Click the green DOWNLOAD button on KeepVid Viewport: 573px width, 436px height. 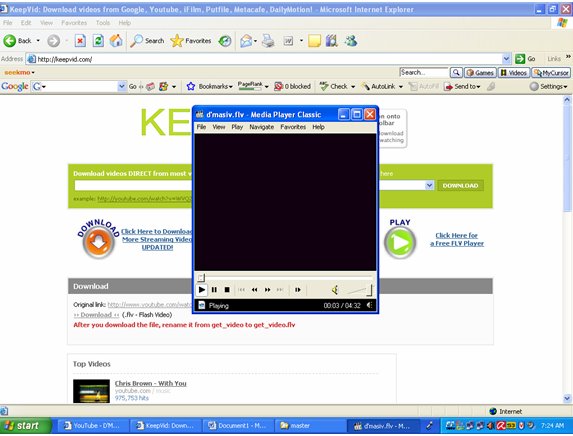(460, 186)
